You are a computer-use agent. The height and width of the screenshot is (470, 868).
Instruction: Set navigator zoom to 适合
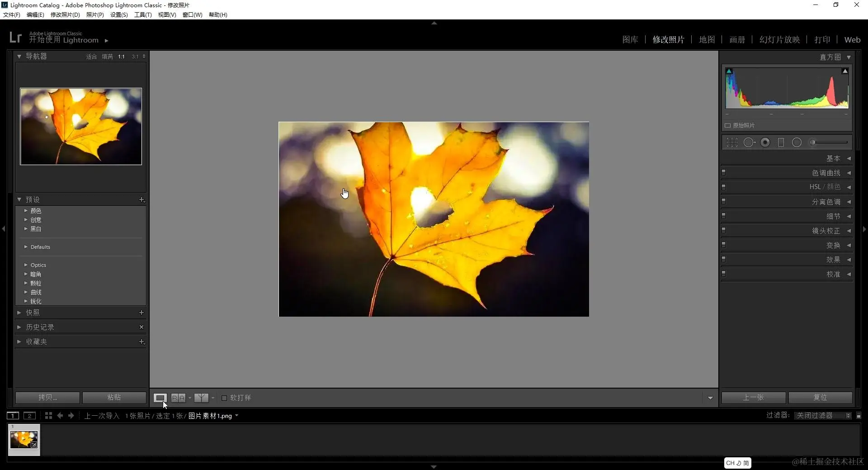coord(91,57)
